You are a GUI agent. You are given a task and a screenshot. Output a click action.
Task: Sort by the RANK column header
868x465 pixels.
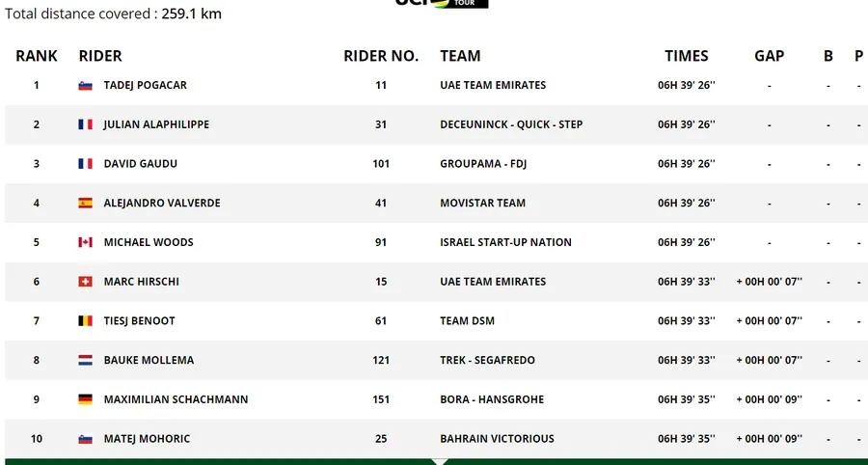(x=37, y=56)
